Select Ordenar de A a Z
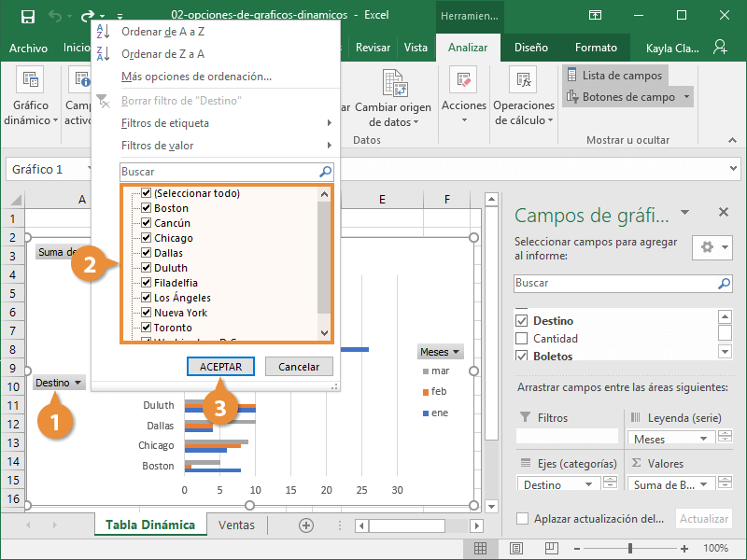Viewport: 747px width, 560px height. [162, 32]
